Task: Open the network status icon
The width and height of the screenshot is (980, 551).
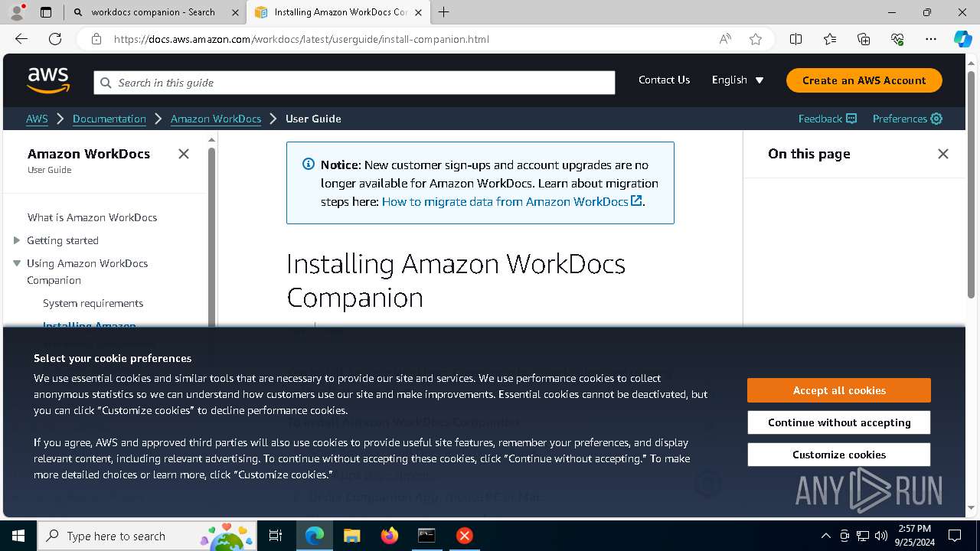Action: click(863, 536)
